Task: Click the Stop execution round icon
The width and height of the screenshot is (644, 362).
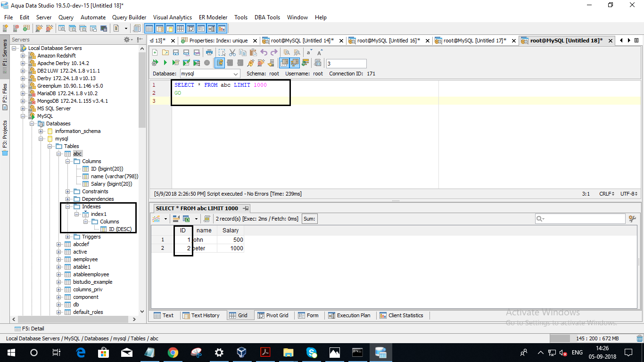Action: pos(207,63)
